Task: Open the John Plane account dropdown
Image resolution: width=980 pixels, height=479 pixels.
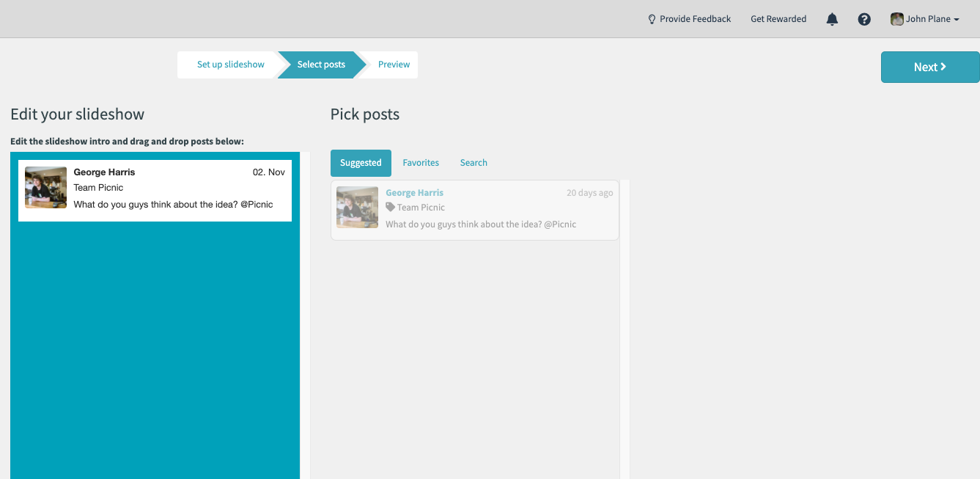Action: click(x=925, y=19)
